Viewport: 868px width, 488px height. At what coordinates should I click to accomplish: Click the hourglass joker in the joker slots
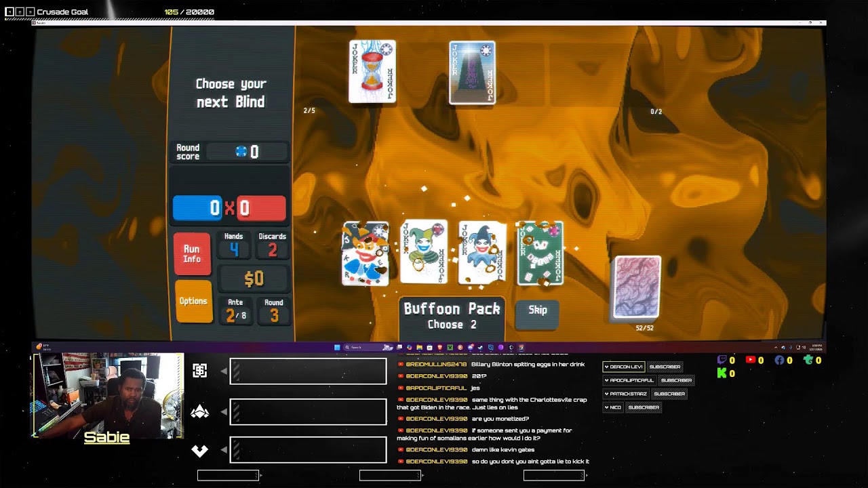372,72
